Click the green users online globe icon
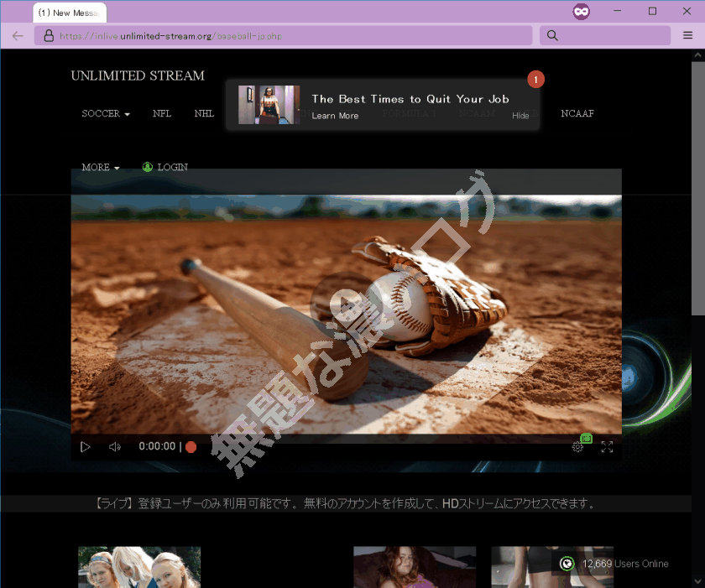 pos(567,564)
